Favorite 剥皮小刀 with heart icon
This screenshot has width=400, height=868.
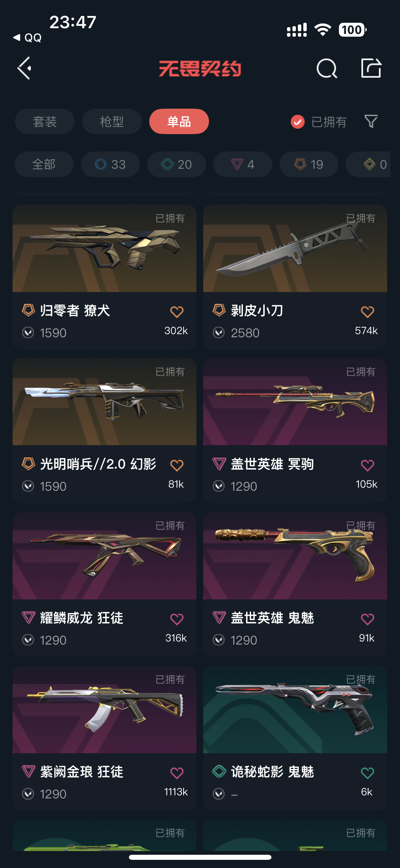click(367, 312)
